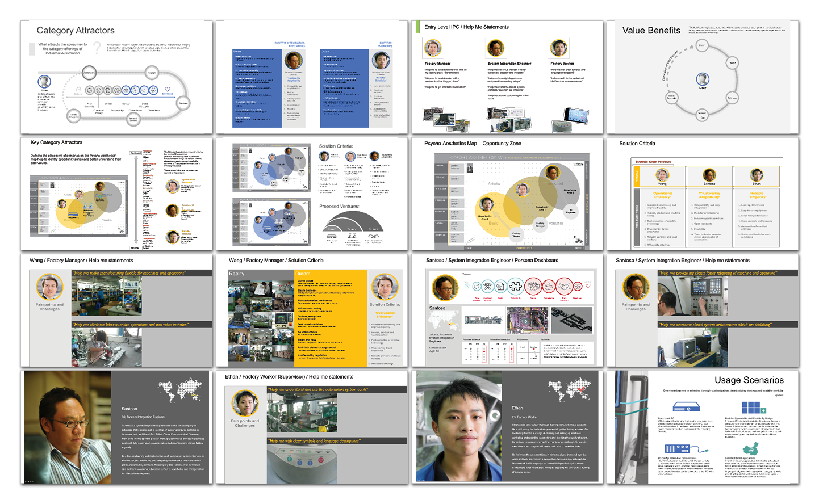This screenshot has height=504, width=819.
Task: Click the "Proposed Ventures:" label
Action: 339,206
